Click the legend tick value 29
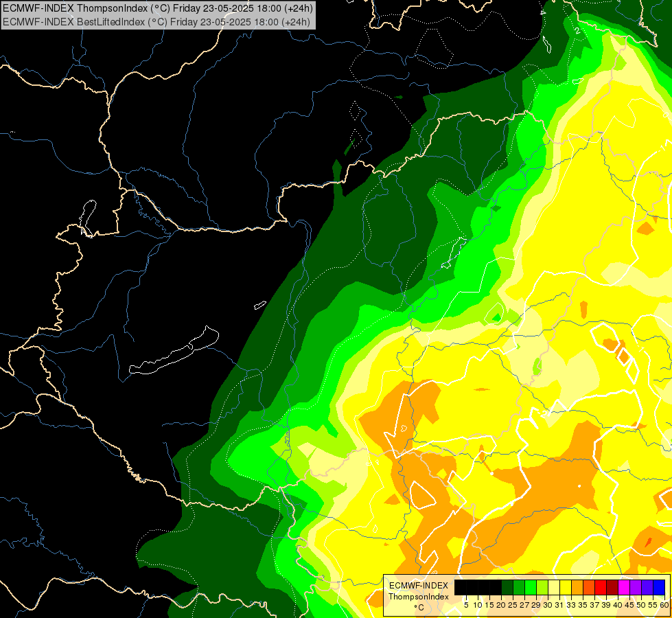The width and height of the screenshot is (672, 618). click(535, 605)
